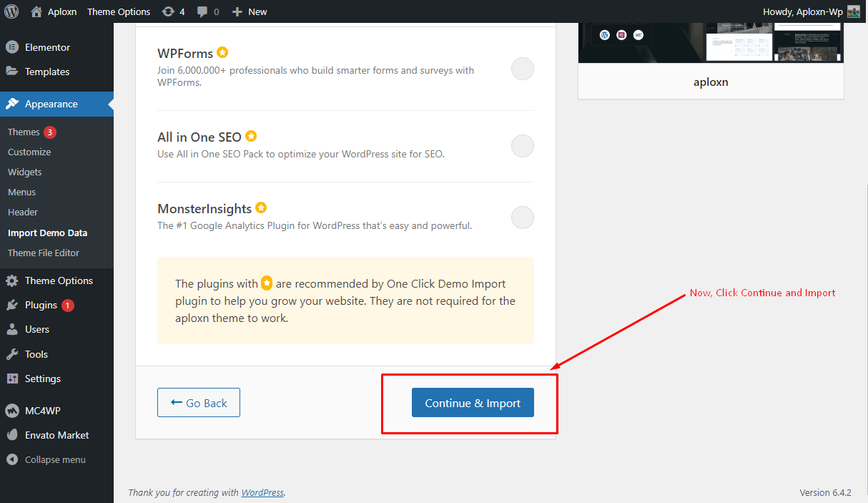Image resolution: width=868 pixels, height=503 pixels.
Task: Click the Elementor sidebar icon
Action: tap(12, 47)
